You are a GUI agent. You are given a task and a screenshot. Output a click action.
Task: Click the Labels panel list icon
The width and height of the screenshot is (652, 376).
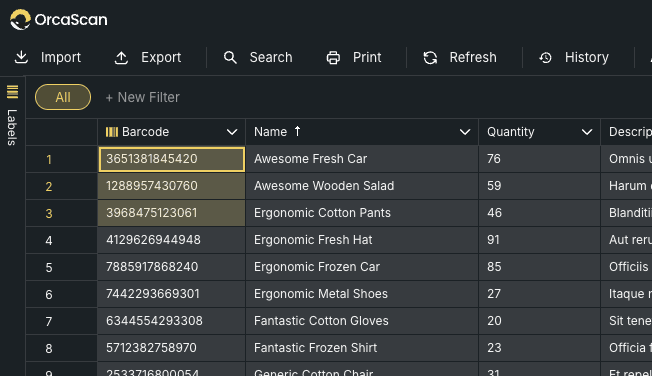(x=12, y=92)
